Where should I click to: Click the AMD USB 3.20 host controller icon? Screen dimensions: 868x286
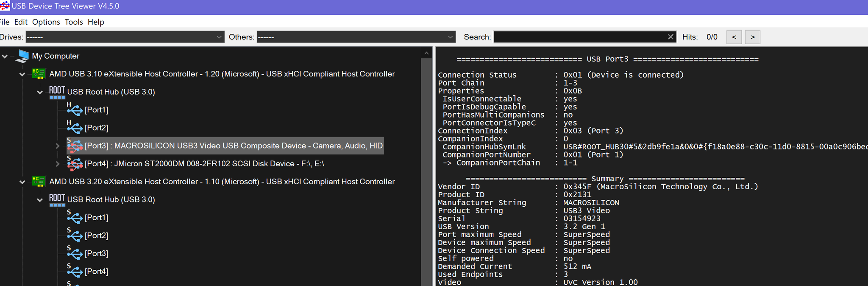tap(39, 182)
